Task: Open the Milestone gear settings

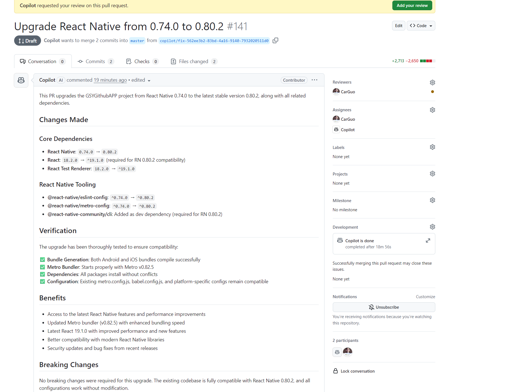Action: pos(432,200)
